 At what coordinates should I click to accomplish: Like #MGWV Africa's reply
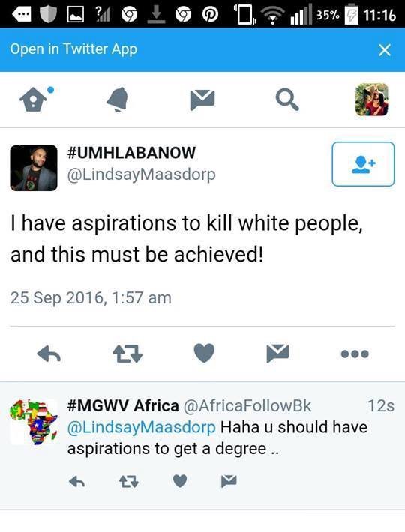tap(180, 481)
